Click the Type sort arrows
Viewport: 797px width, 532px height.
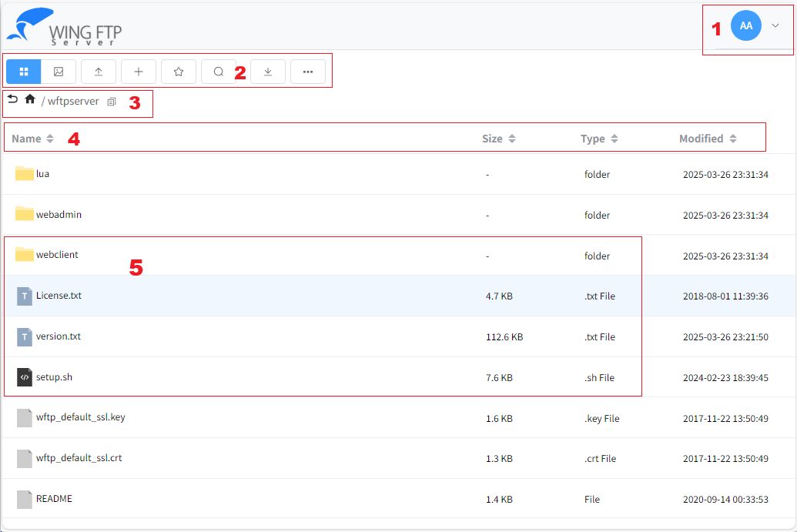(x=614, y=139)
